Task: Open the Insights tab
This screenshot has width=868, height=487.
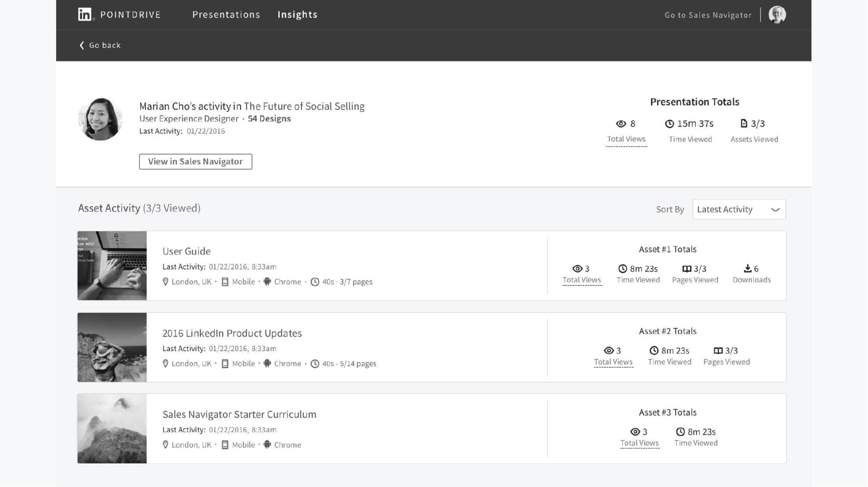Action: point(298,14)
